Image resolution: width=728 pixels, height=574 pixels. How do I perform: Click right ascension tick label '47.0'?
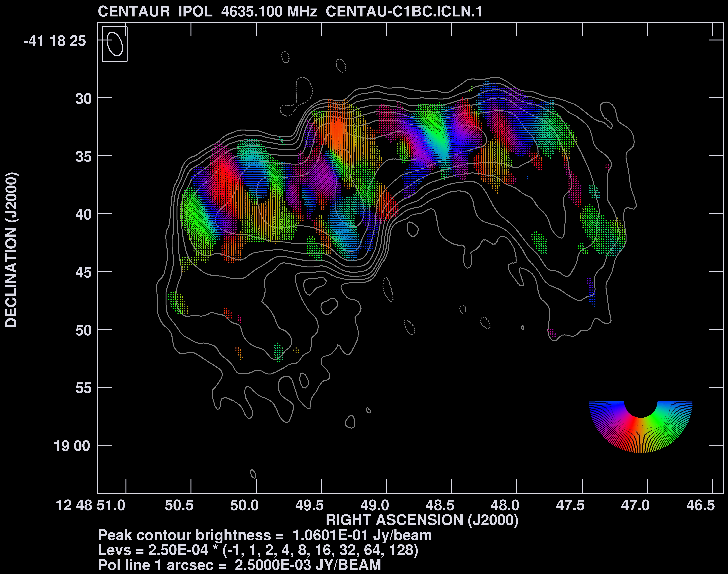[x=635, y=505]
